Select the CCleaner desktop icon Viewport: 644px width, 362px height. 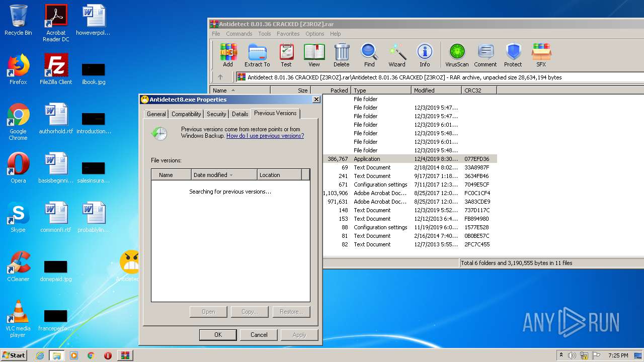18,266
